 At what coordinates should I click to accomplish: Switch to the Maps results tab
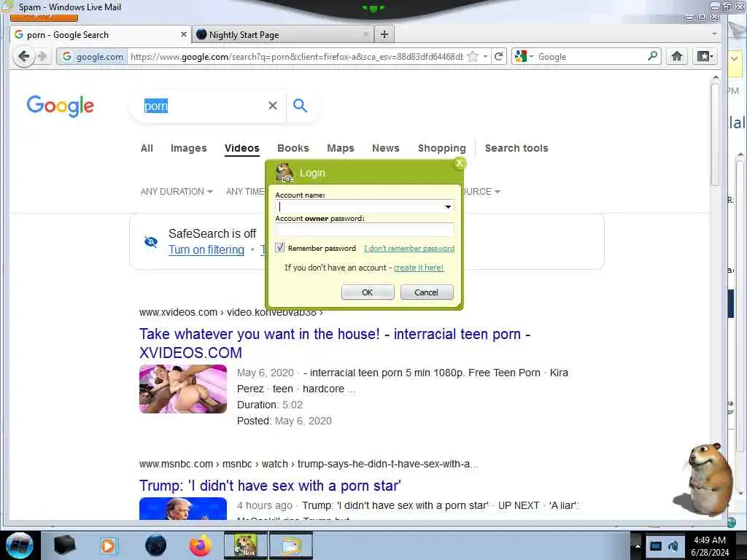[x=340, y=148]
